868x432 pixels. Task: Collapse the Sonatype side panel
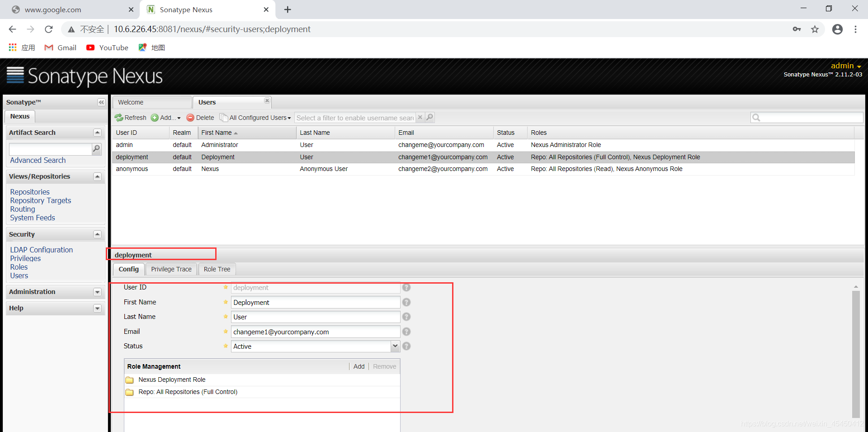coord(101,102)
